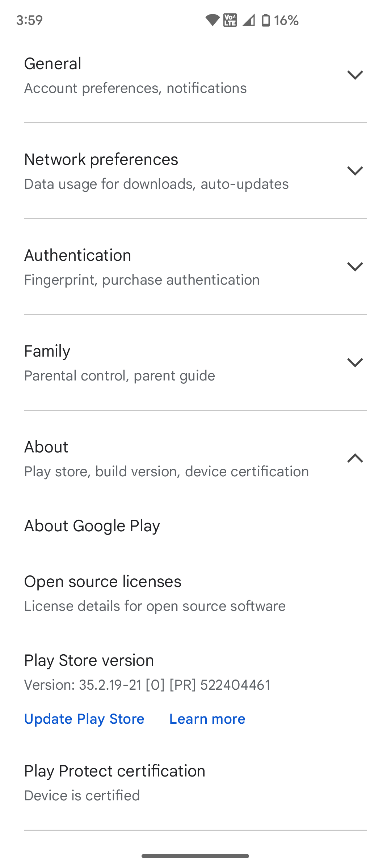Tap the VoLTE status icon
The width and height of the screenshot is (391, 868).
230,20
